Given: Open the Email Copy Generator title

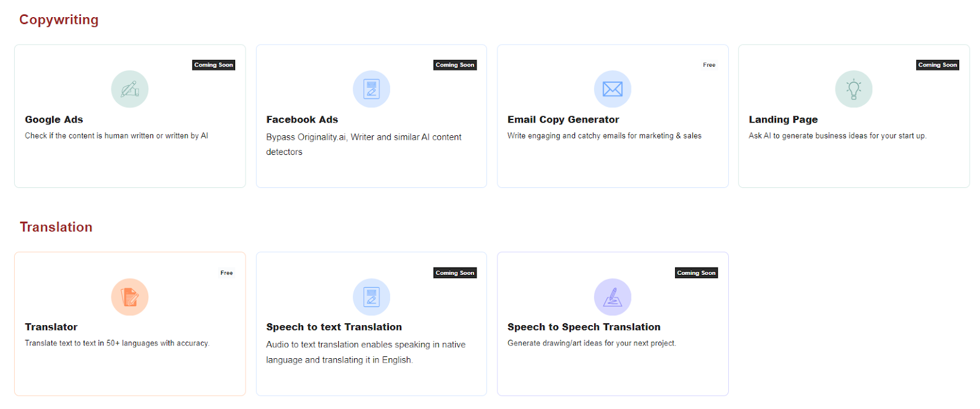Looking at the screenshot, I should point(563,119).
